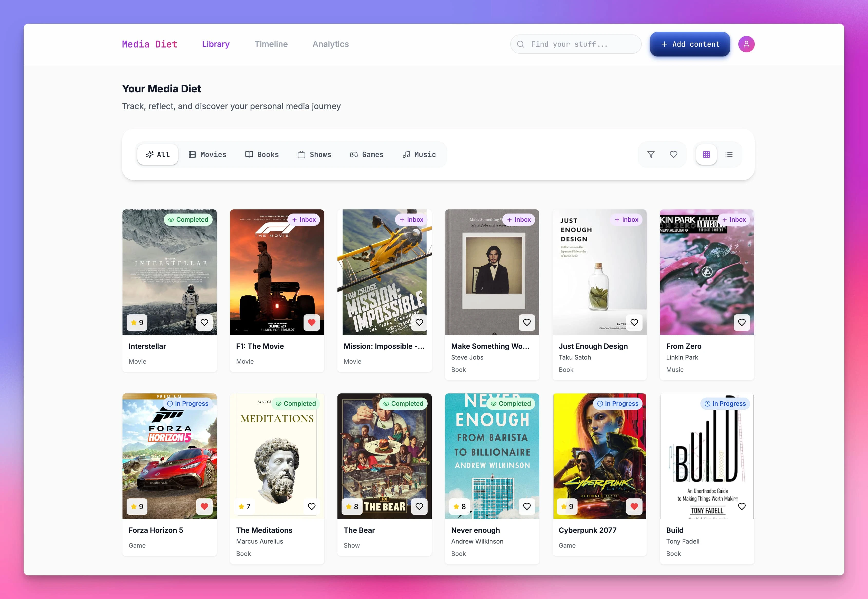Filter by Books
Screen dimensions: 868x599
(x=262, y=155)
